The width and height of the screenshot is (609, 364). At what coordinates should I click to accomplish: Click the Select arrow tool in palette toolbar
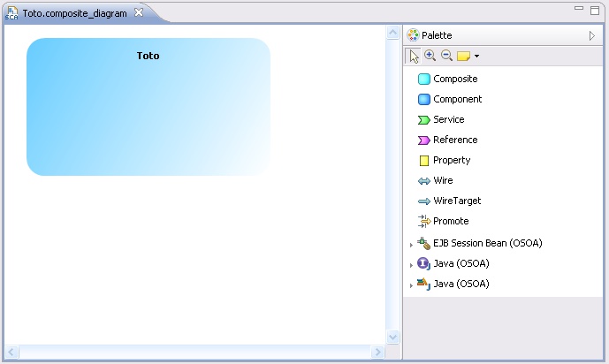pyautogui.click(x=414, y=57)
